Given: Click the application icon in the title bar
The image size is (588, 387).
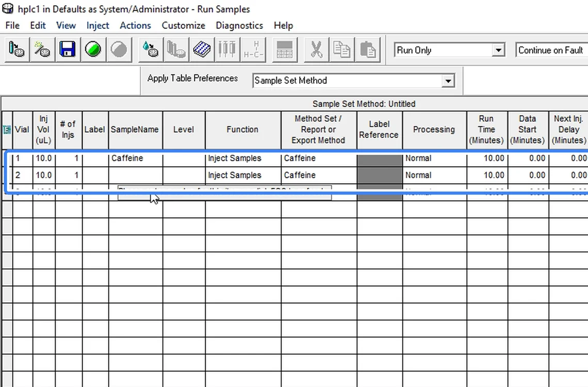Looking at the screenshot, I should click(8, 8).
